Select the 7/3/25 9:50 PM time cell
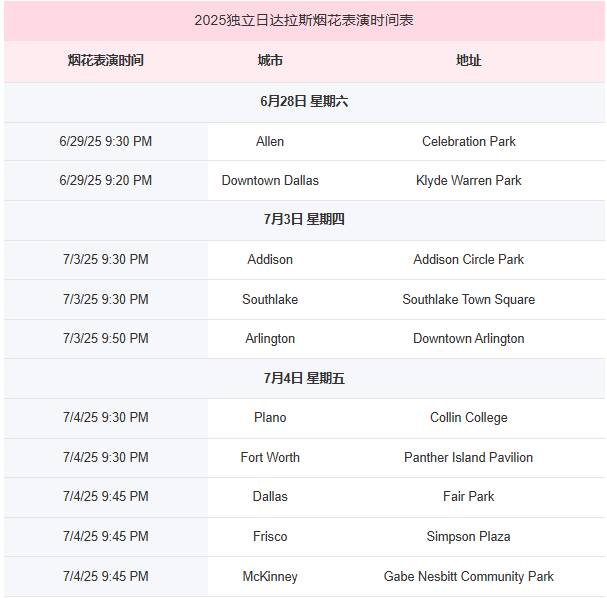The width and height of the screenshot is (607, 598). pos(106,338)
